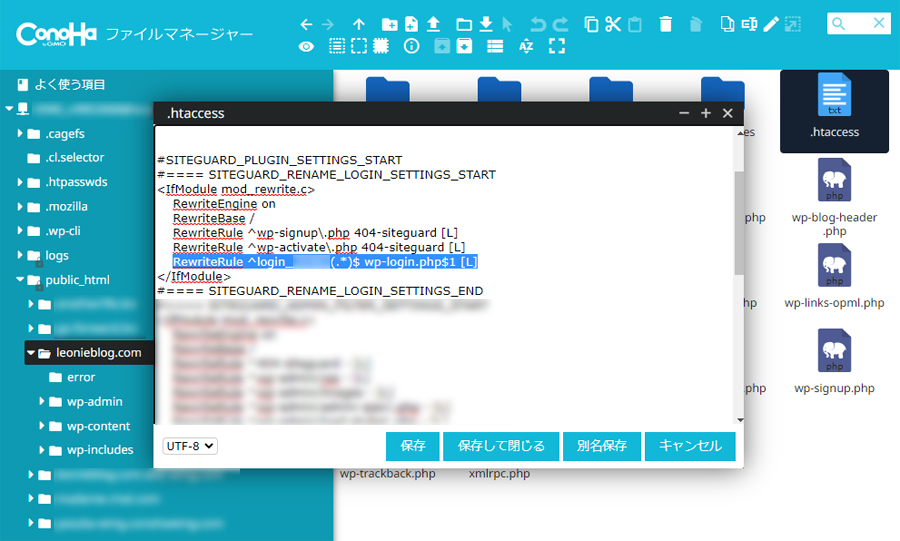Click the info circle icon

[x=412, y=46]
